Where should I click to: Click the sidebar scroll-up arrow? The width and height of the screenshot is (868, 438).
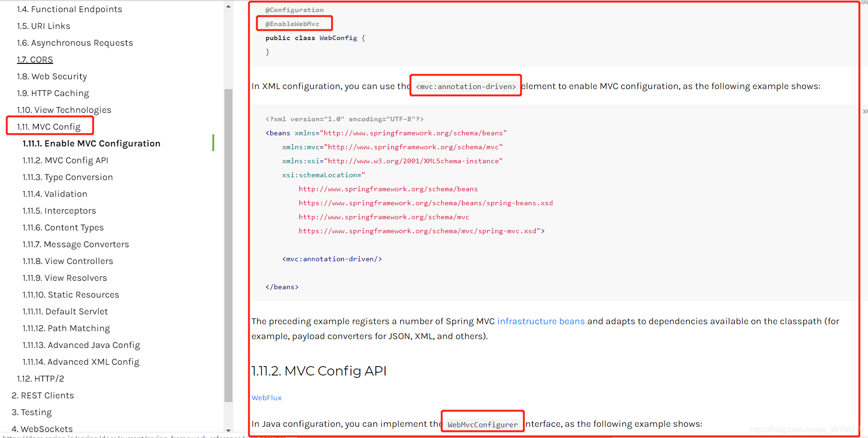pos(228,6)
